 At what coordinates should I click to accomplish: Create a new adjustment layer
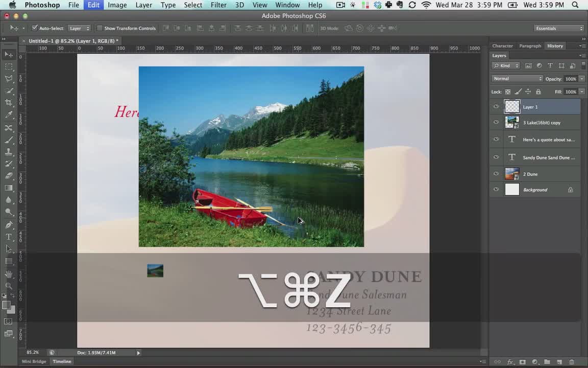(x=535, y=362)
